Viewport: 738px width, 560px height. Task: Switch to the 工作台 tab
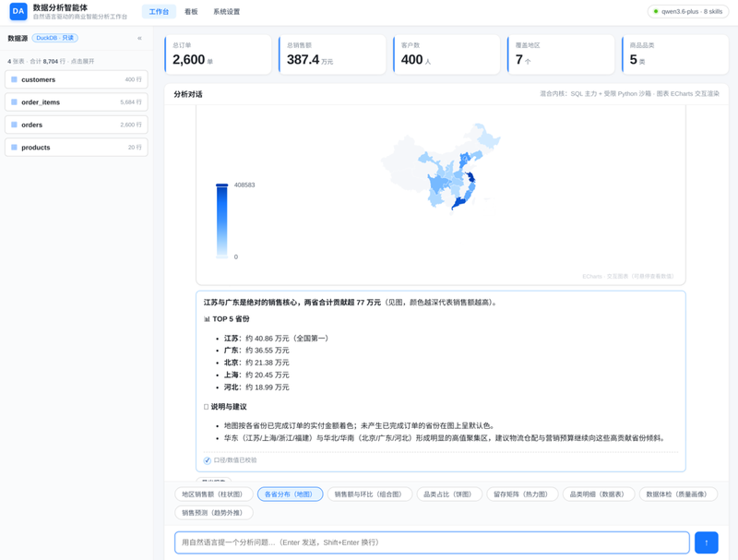pos(159,11)
